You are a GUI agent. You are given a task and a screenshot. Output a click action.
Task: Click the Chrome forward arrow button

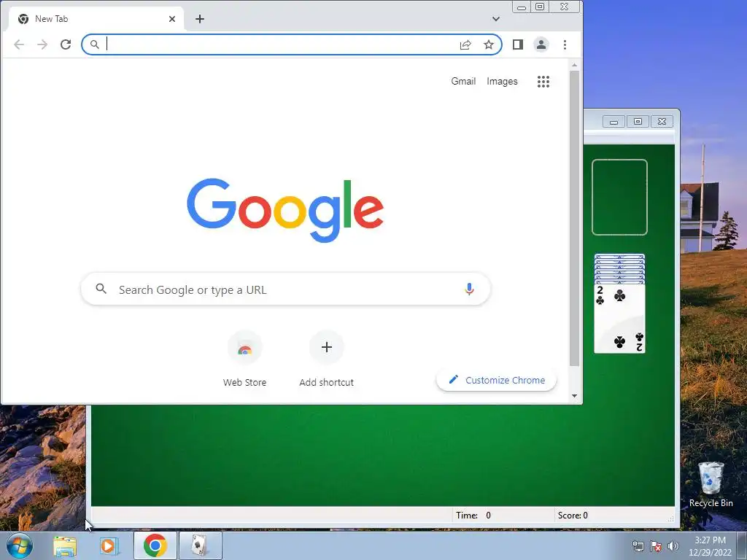[x=42, y=44]
